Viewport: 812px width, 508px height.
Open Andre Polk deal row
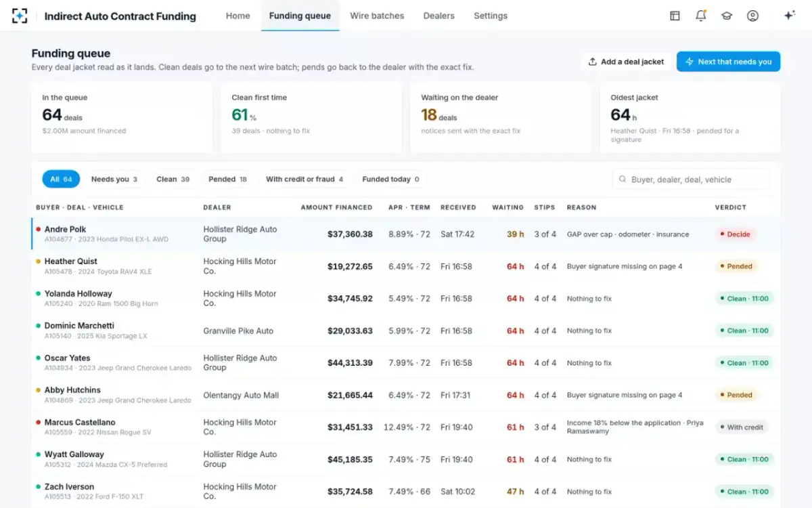406,234
